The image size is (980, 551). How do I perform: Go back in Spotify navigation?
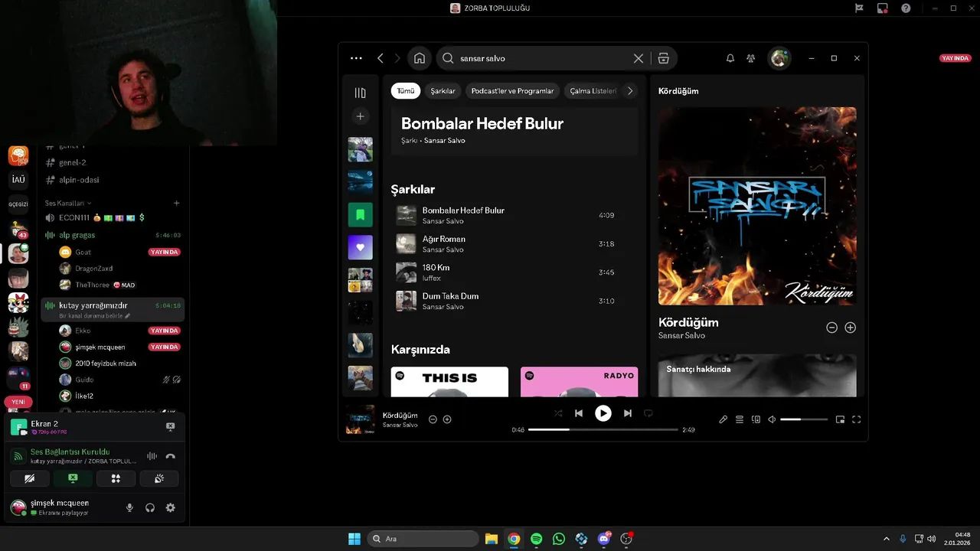381,58
